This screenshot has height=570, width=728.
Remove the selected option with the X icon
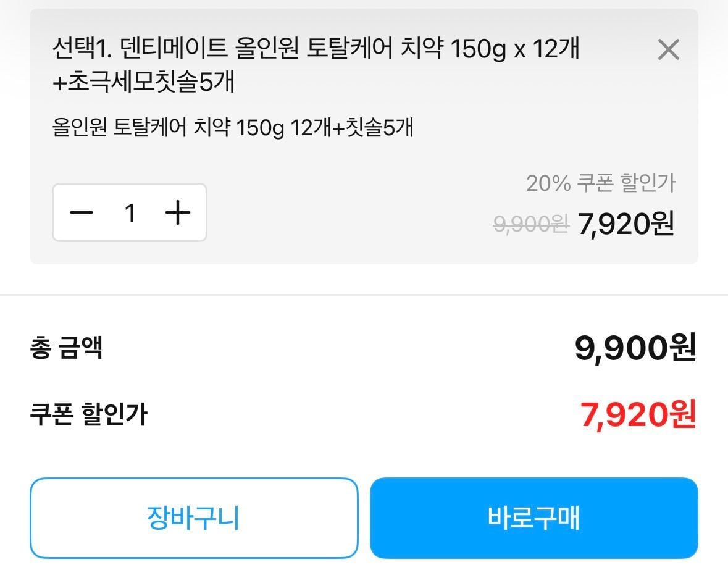pyautogui.click(x=668, y=49)
